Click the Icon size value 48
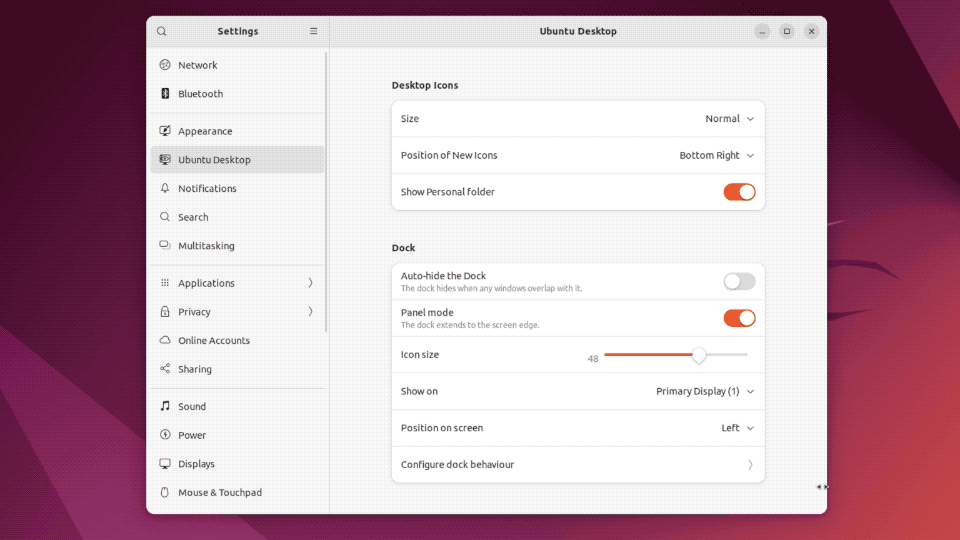Image resolution: width=960 pixels, height=540 pixels. pyautogui.click(x=593, y=359)
